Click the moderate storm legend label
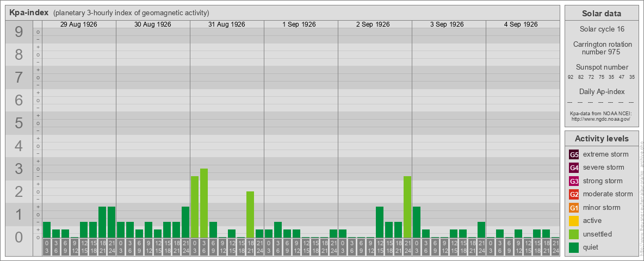Image resolution: width=644 pixels, height=261 pixels. coord(608,194)
